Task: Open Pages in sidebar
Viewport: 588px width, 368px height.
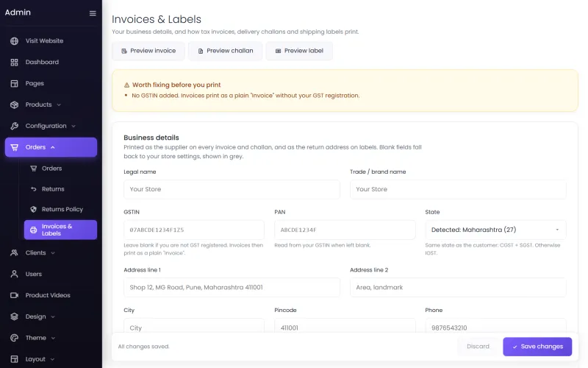Action: (x=51, y=83)
